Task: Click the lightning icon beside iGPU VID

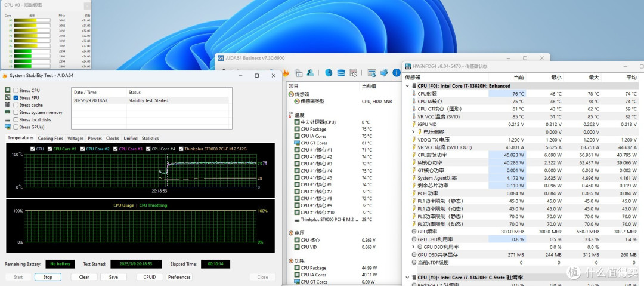Action: coord(414,124)
